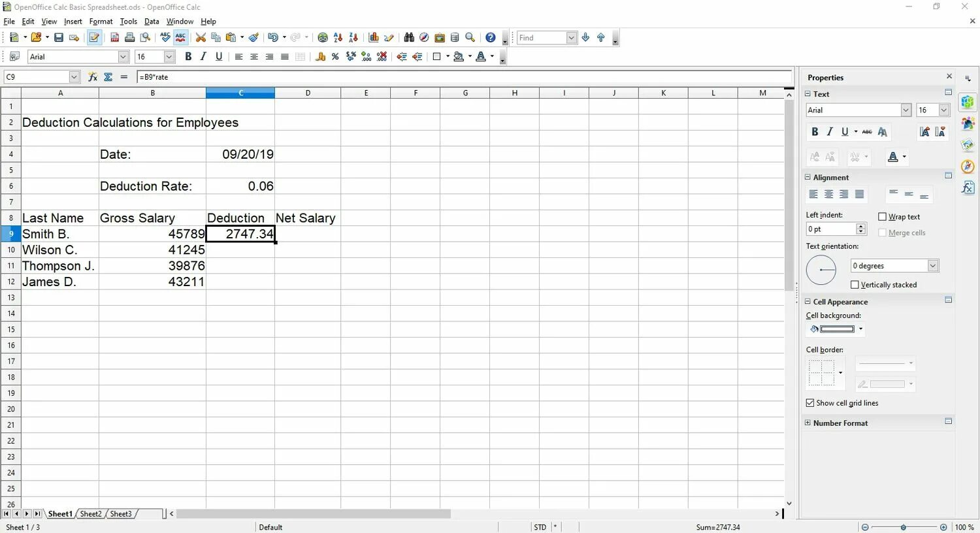Click the formula input line

tap(463, 77)
